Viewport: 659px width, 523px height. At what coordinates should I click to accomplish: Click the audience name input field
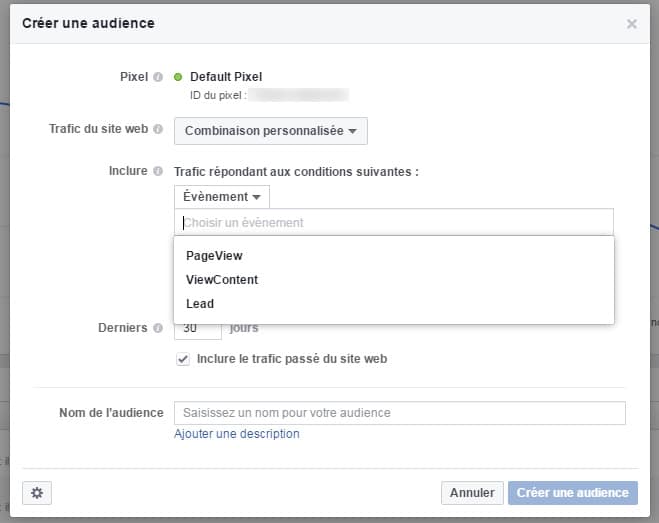(x=400, y=413)
